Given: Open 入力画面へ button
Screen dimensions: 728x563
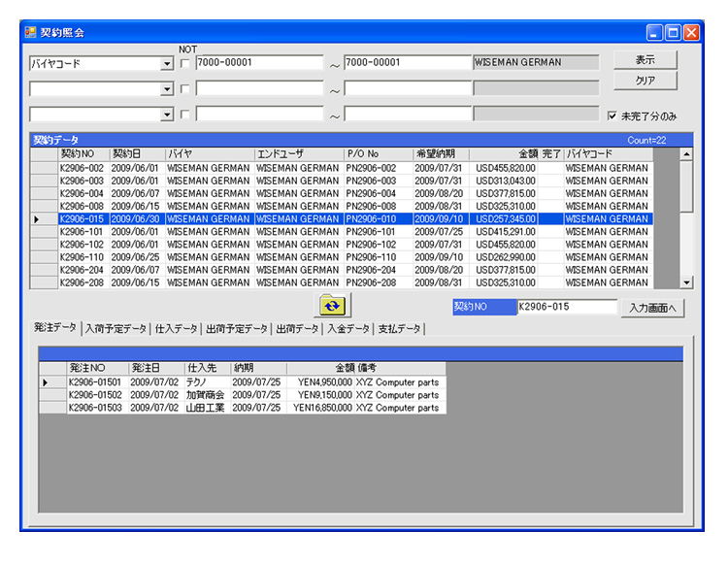Looking at the screenshot, I should [x=651, y=308].
